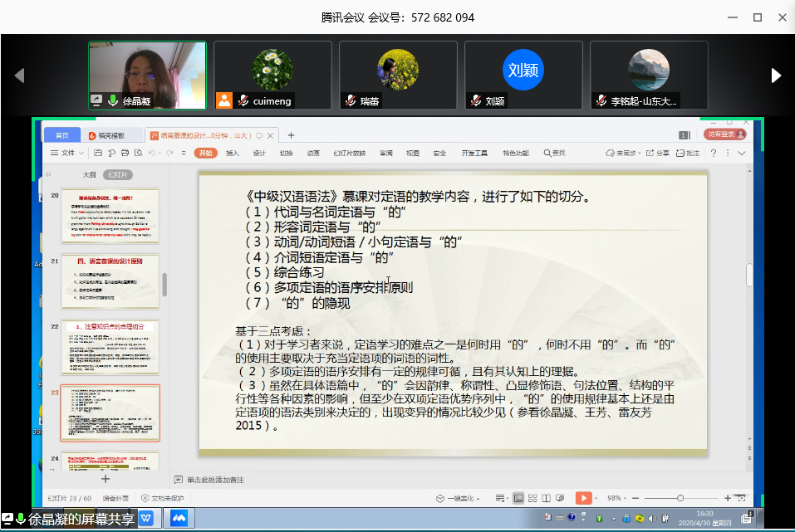Viewport: 795px width, 532px height.
Task: Toggle to 大纲 outline view
Action: tap(89, 174)
